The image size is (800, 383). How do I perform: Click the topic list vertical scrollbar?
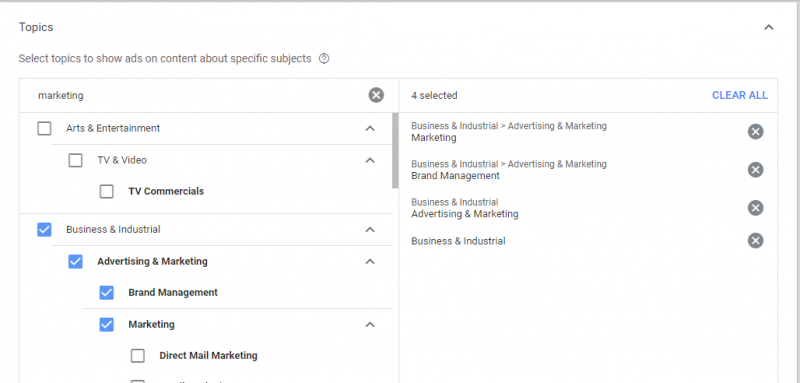(x=395, y=150)
